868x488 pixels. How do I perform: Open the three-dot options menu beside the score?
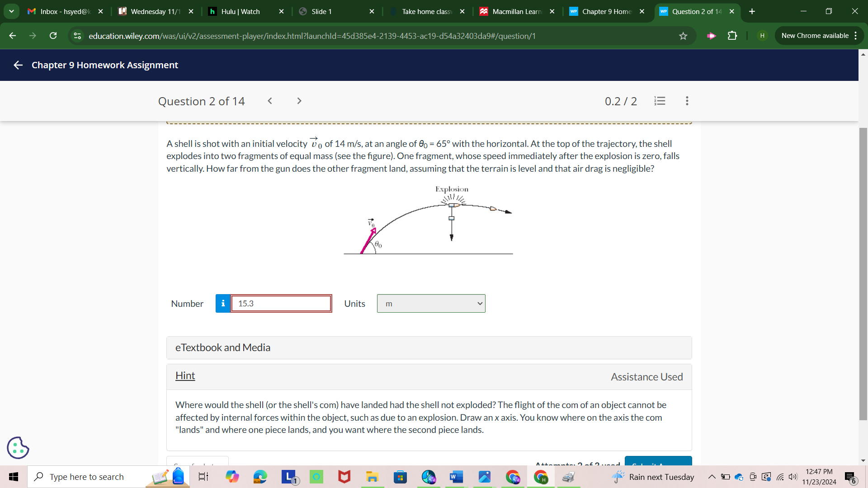(x=687, y=101)
